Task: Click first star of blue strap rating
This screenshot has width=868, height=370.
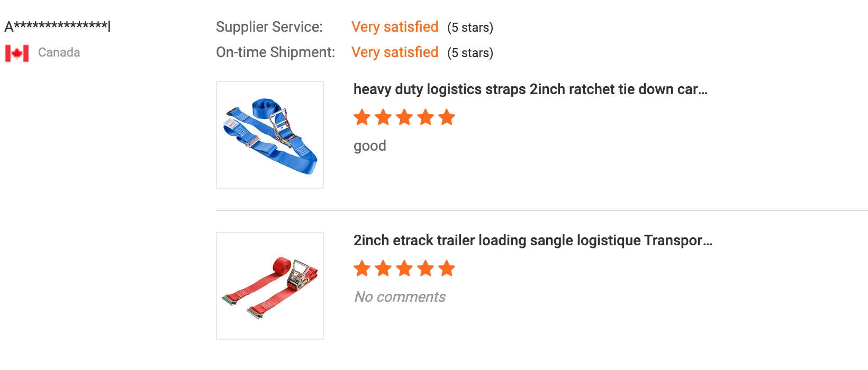Action: (362, 117)
